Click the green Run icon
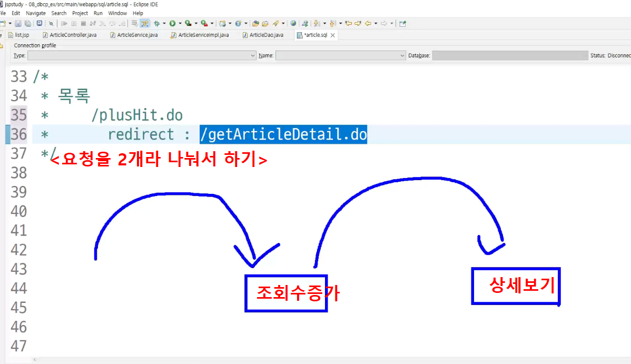 pyautogui.click(x=173, y=23)
